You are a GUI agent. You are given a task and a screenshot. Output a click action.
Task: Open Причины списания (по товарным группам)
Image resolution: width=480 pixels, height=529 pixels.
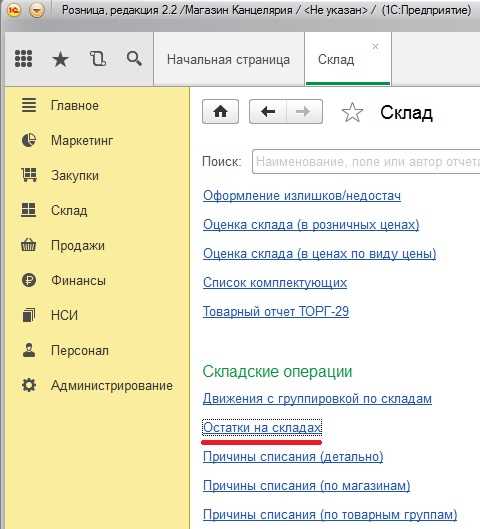tap(330, 515)
